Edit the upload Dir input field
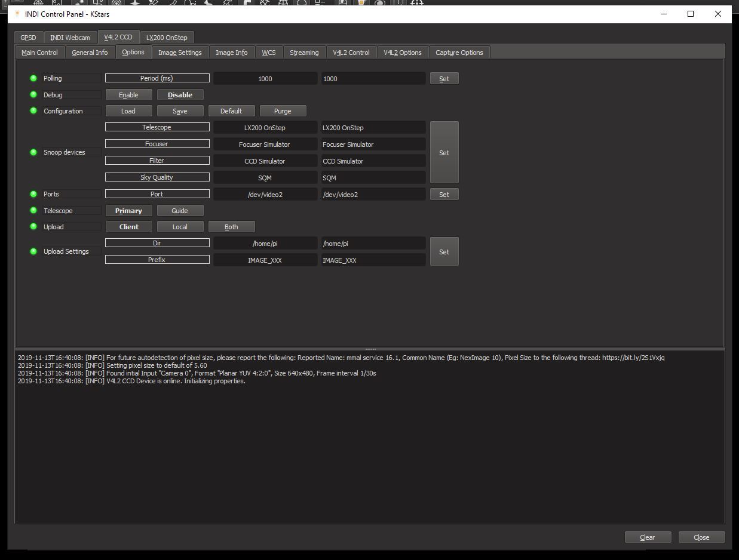The image size is (739, 560). (373, 244)
